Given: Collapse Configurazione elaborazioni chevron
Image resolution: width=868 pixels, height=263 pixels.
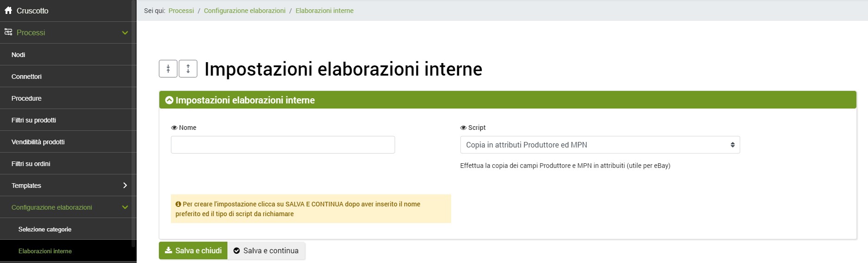Looking at the screenshot, I should click(125, 207).
